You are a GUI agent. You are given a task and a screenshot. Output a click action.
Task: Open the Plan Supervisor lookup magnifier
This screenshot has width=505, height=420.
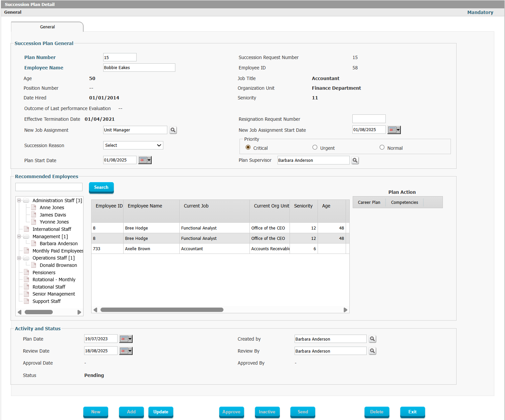pos(355,160)
